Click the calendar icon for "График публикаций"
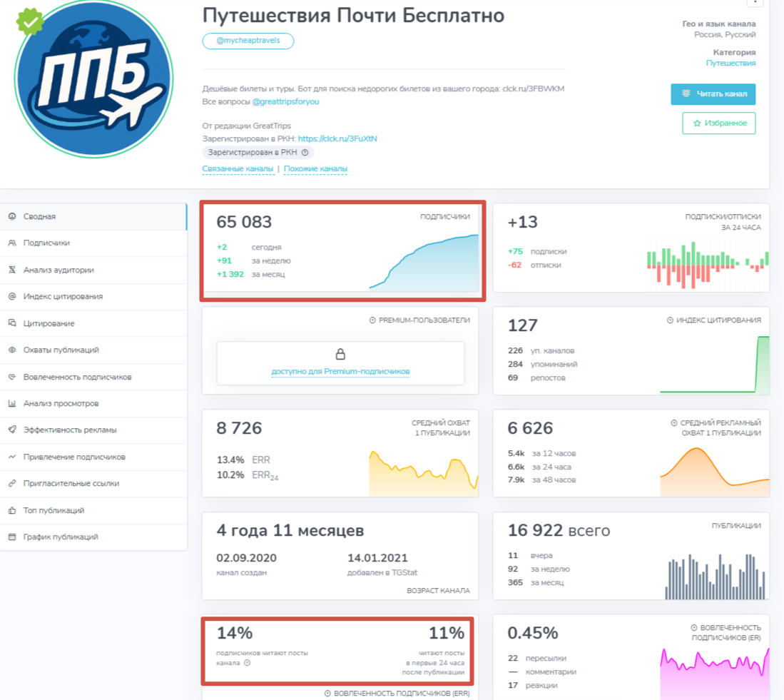Viewport: 784px width, 700px height. [x=12, y=537]
